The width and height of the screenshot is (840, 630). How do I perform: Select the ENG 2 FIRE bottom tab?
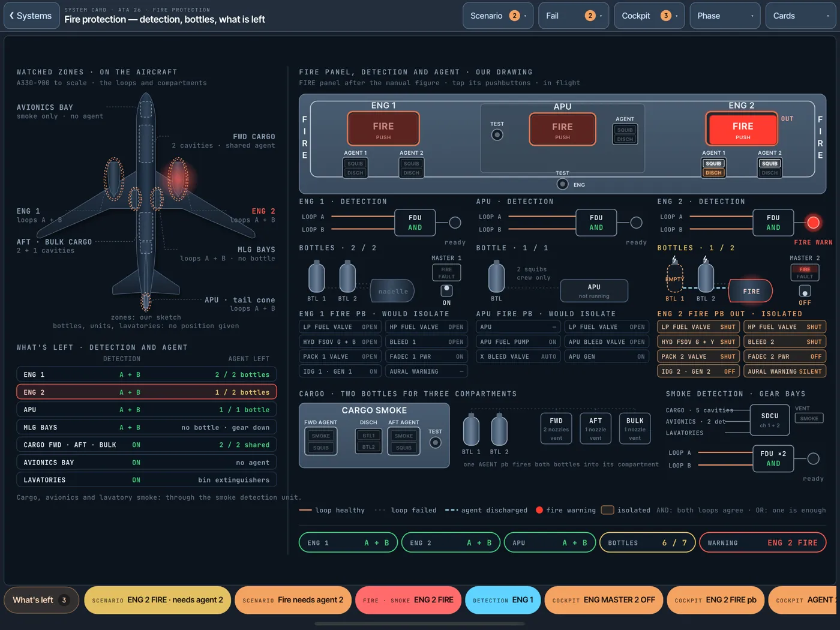[409, 600]
